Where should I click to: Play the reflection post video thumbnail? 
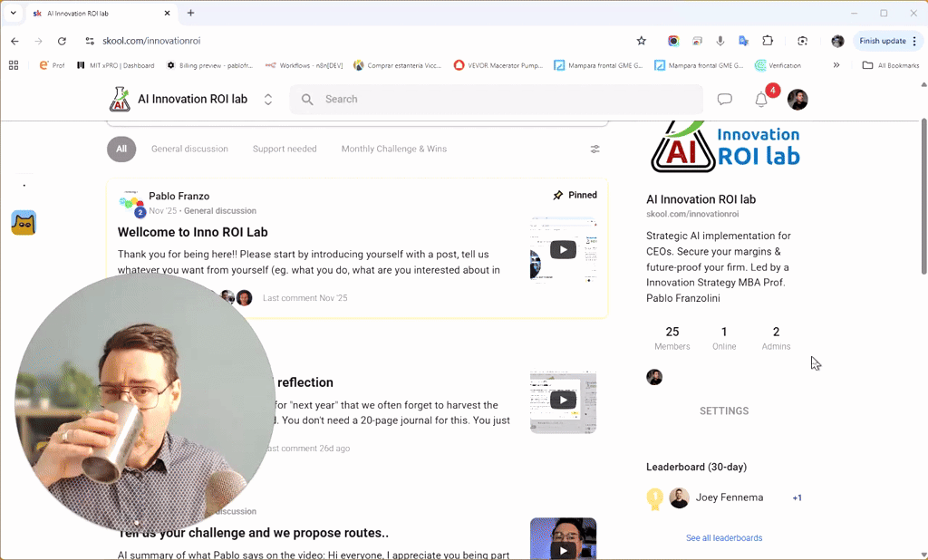pyautogui.click(x=563, y=401)
